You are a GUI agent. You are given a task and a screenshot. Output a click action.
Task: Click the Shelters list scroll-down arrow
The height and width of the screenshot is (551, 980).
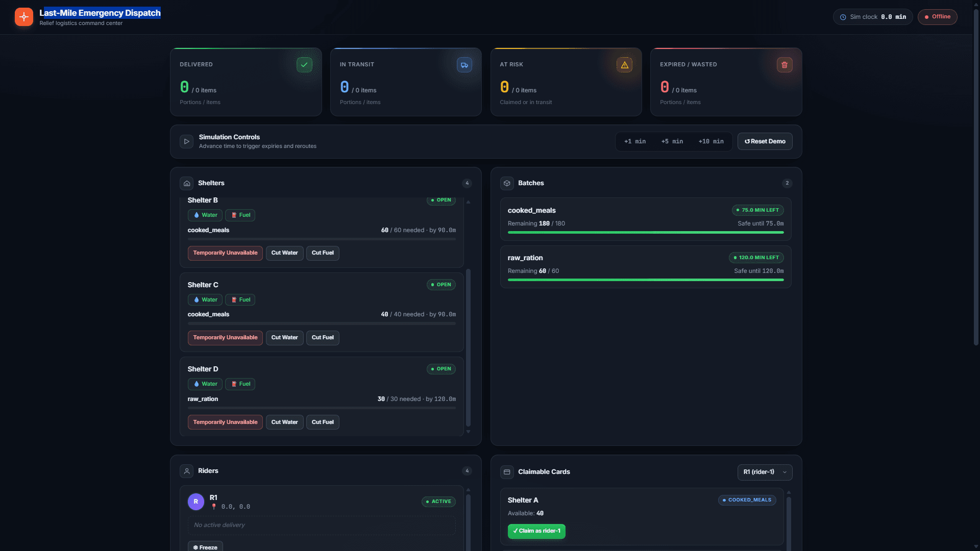click(x=468, y=432)
